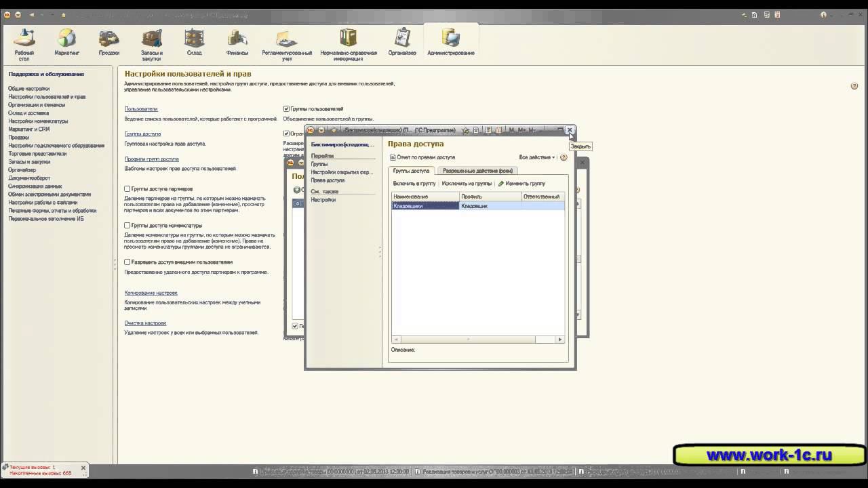Open Организации и финансы in sidebar
The image size is (868, 488).
point(37,105)
